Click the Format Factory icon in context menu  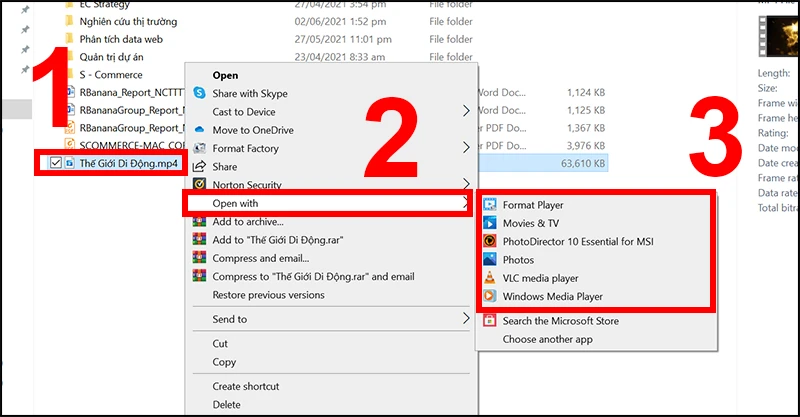pyautogui.click(x=199, y=149)
